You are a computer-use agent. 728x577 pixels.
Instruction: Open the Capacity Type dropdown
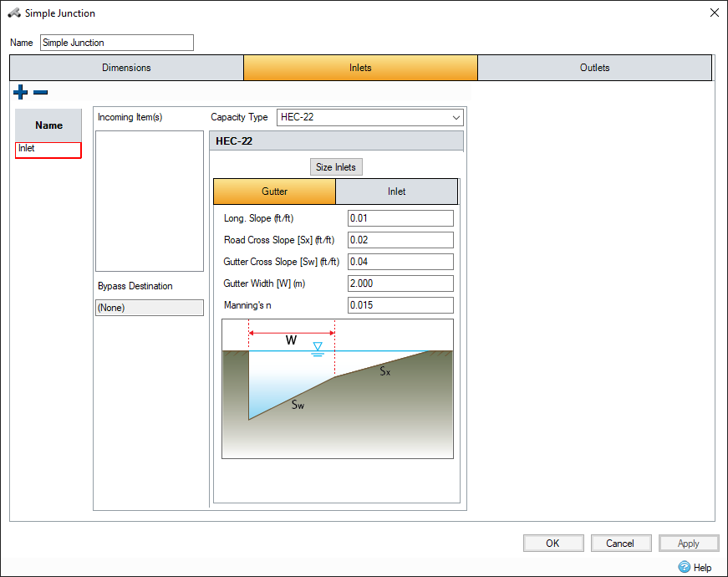(370, 117)
